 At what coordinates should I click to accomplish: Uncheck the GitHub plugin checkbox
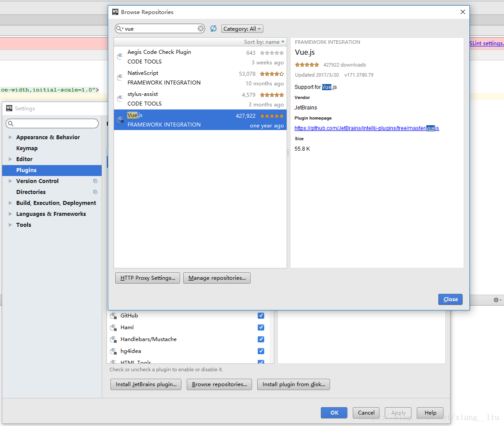[x=261, y=316]
